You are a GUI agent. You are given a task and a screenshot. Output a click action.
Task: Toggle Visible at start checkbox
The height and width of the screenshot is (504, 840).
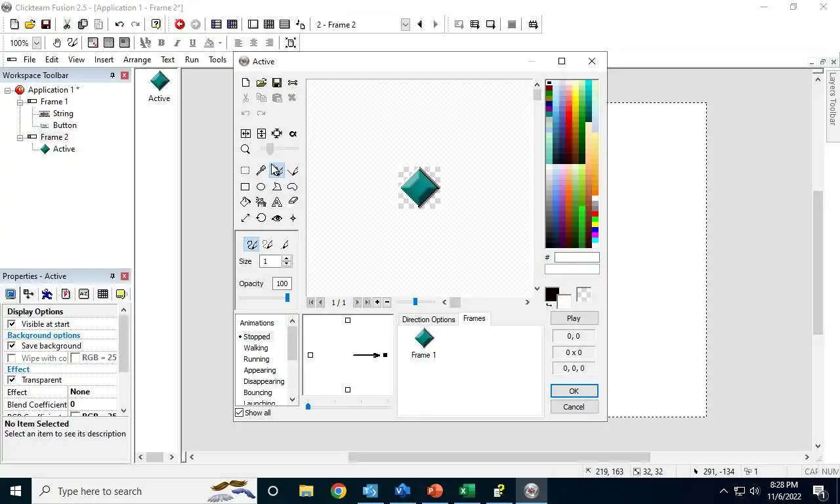[11, 324]
